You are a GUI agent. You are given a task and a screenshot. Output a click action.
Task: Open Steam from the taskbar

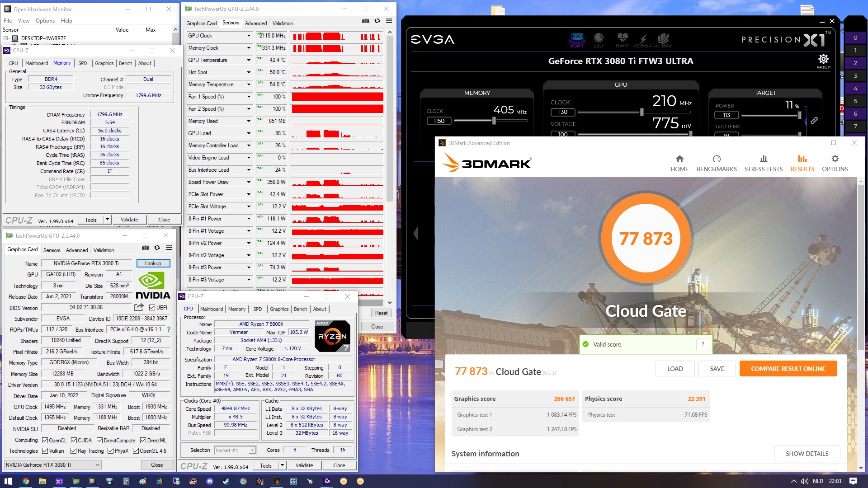click(x=226, y=481)
